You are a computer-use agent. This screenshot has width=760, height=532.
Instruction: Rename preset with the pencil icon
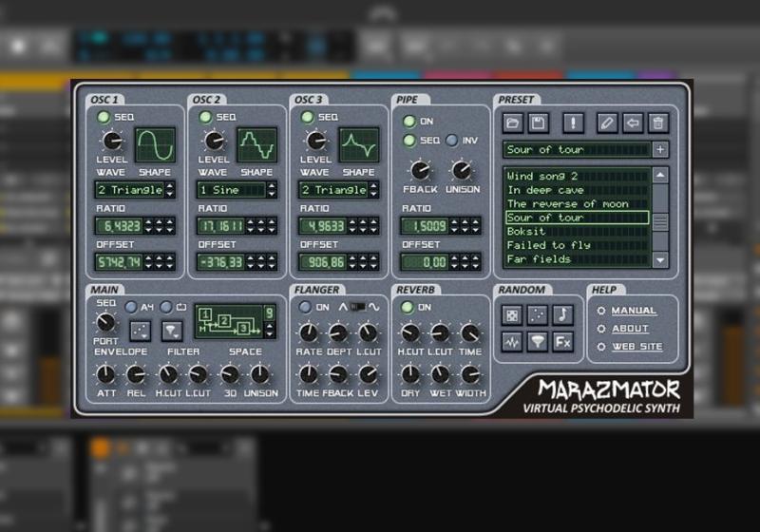pos(607,123)
